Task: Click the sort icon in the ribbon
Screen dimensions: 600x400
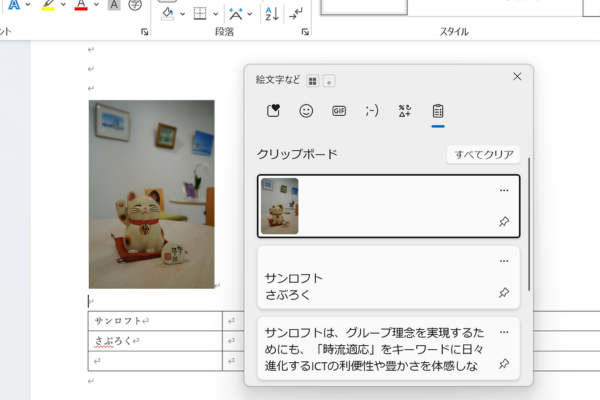Action: [271, 13]
